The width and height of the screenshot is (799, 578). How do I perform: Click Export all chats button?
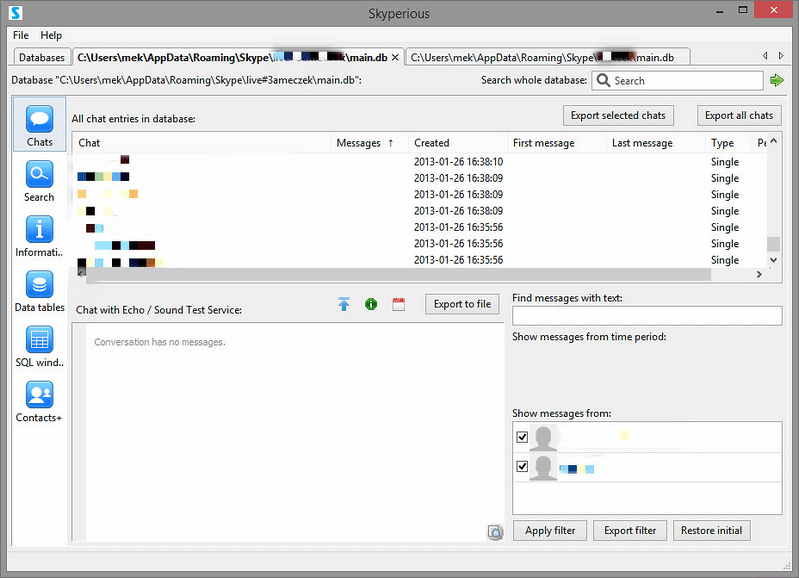[x=739, y=116]
